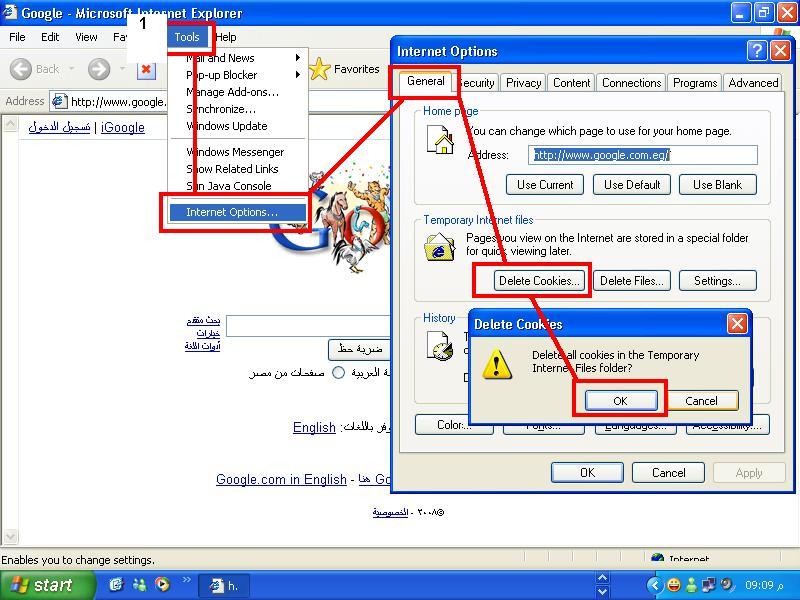This screenshot has width=800, height=600.
Task: Click the network computers tray icon
Action: (x=708, y=585)
